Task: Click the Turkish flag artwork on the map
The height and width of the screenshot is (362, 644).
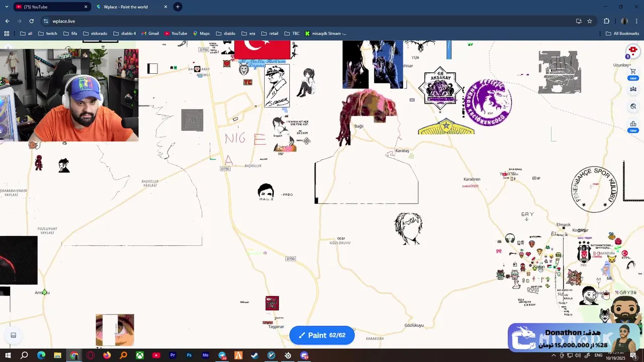Action: (262, 50)
